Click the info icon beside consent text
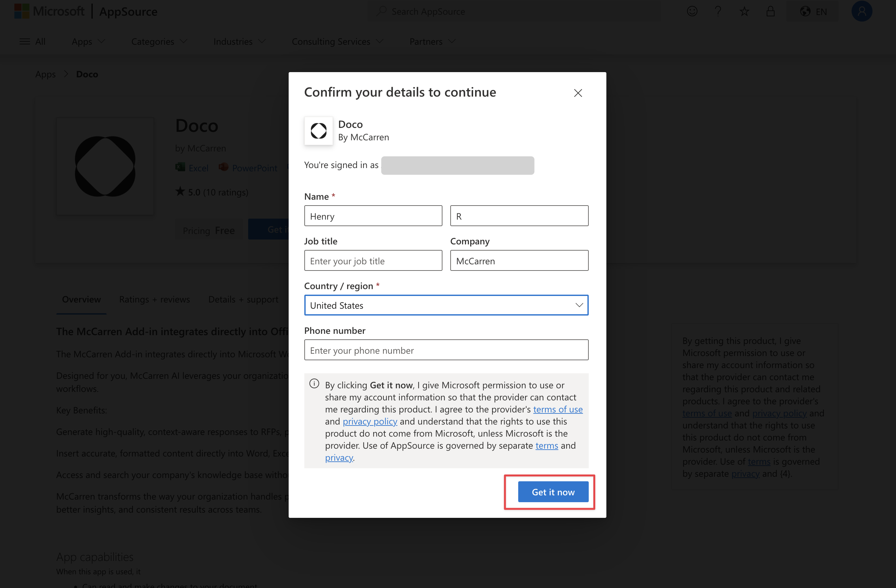The width and height of the screenshot is (896, 588). 314,384
